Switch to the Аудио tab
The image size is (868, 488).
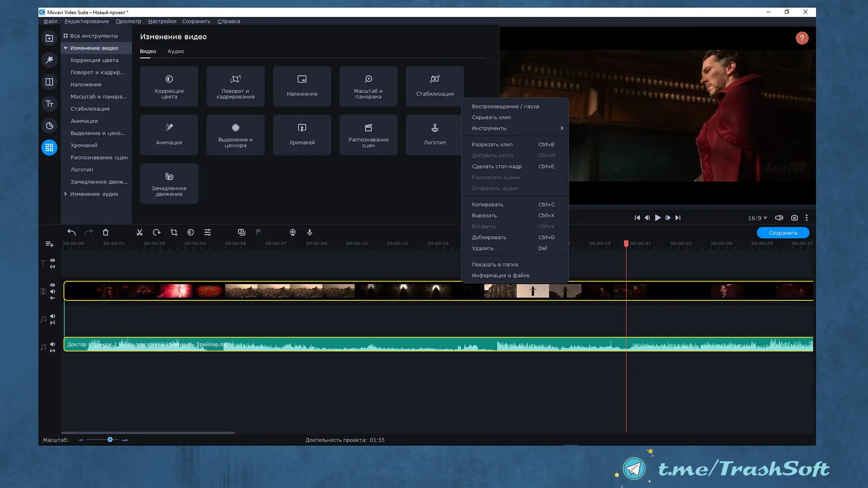(176, 51)
